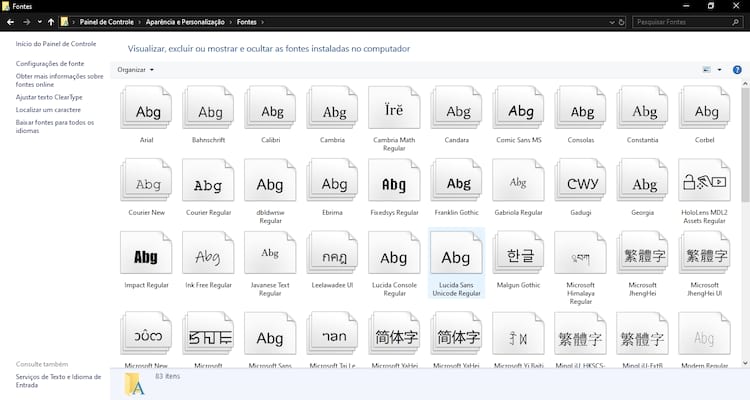Select HoloLens MDL2 Assets Regular font

(705, 180)
